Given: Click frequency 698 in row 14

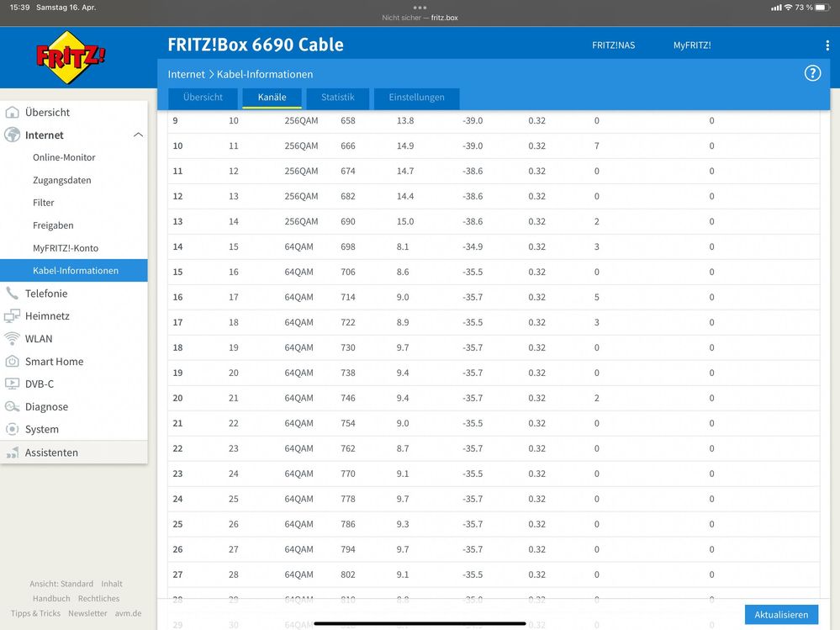Looking at the screenshot, I should 347,247.
